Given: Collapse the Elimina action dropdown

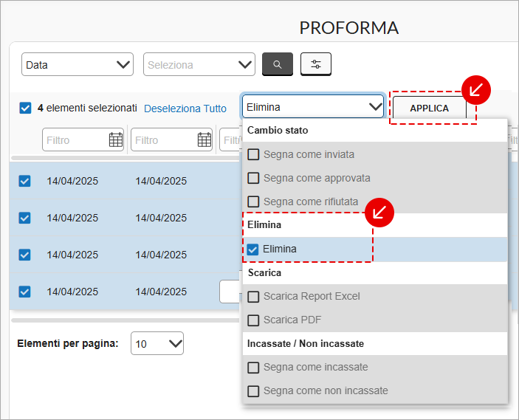Looking at the screenshot, I should (313, 106).
